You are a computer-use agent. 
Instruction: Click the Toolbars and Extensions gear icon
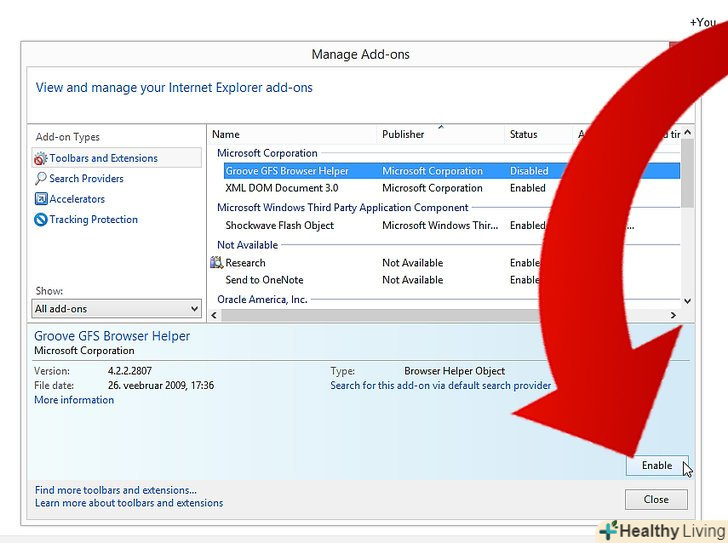pos(40,158)
